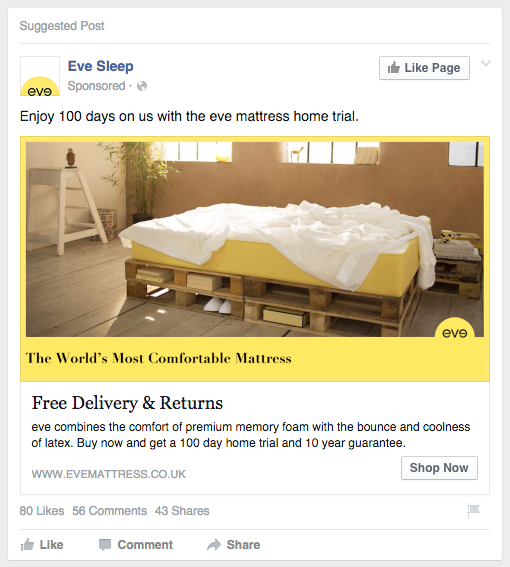
Task: View the 43 Shares
Action: pos(182,511)
